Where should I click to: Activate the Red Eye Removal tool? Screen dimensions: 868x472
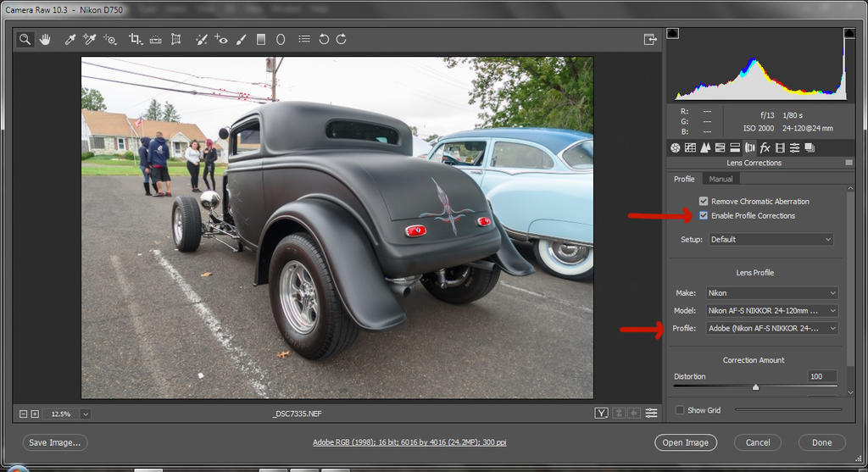tap(220, 39)
